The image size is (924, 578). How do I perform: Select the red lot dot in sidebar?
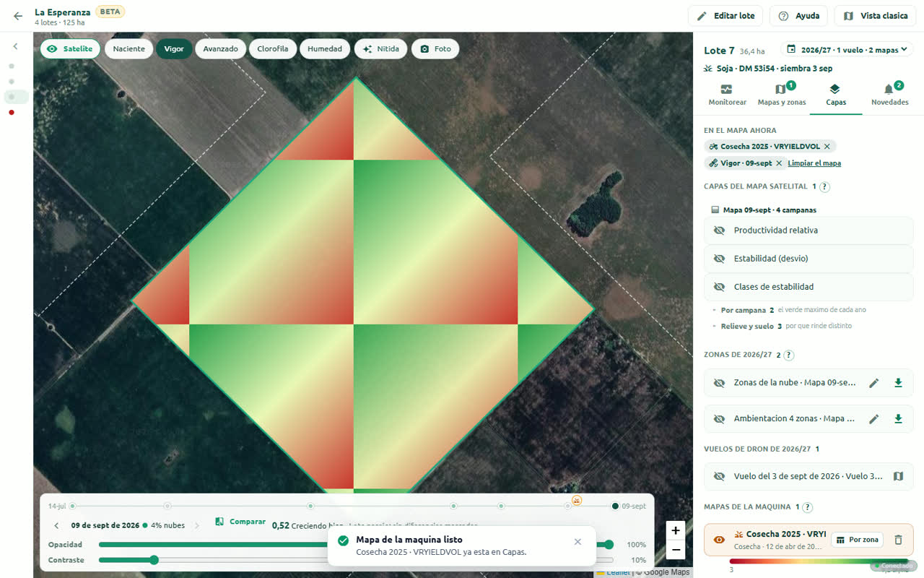click(12, 112)
